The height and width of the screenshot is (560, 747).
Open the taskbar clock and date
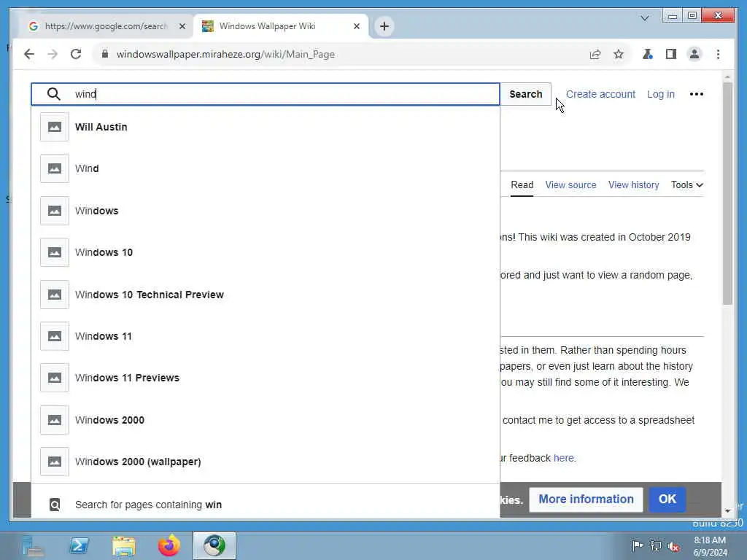coord(710,546)
